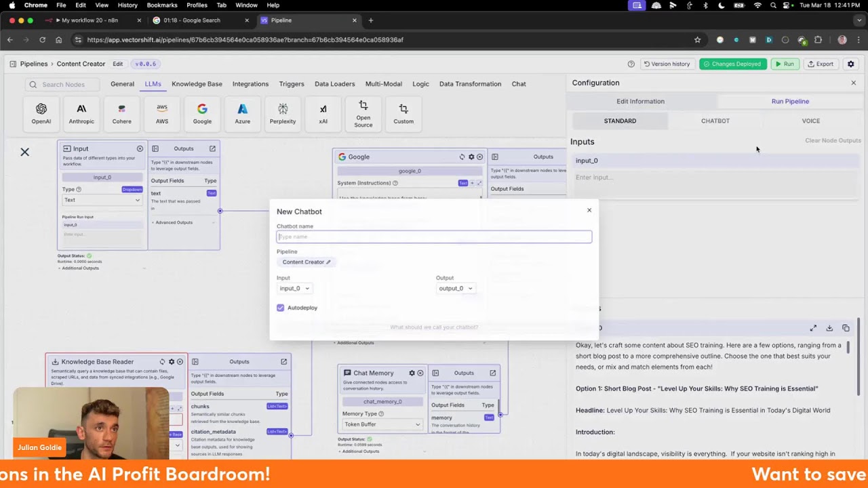
Task: Open the Chrome History menu
Action: (x=127, y=5)
